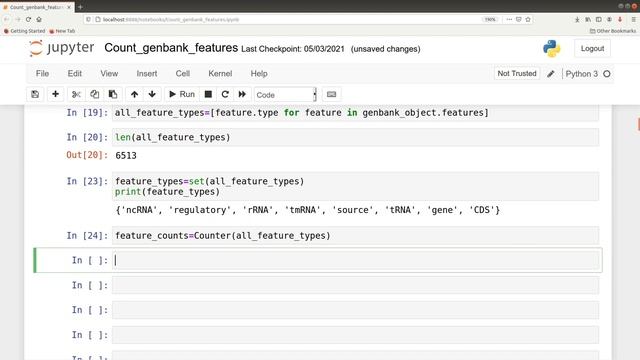Open the command palette keyboard icon

click(331, 94)
